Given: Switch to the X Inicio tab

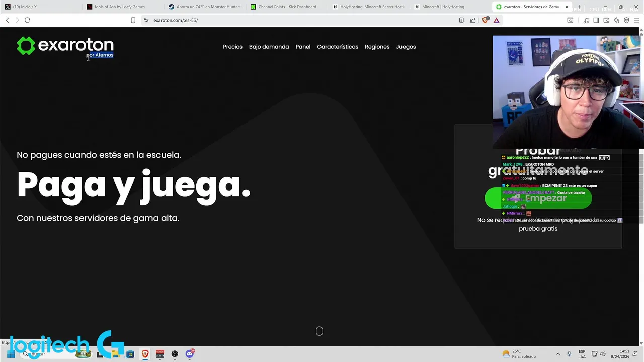Looking at the screenshot, I should tap(41, 7).
